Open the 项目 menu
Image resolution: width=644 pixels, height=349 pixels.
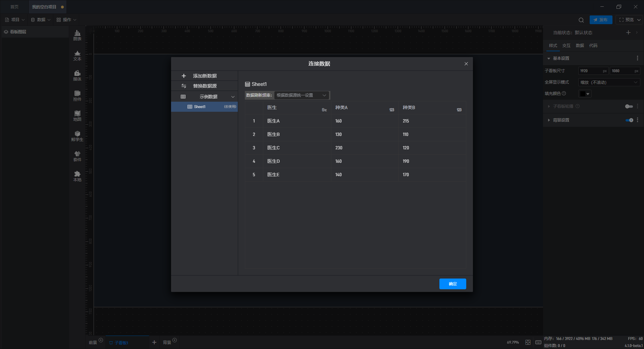pyautogui.click(x=15, y=20)
